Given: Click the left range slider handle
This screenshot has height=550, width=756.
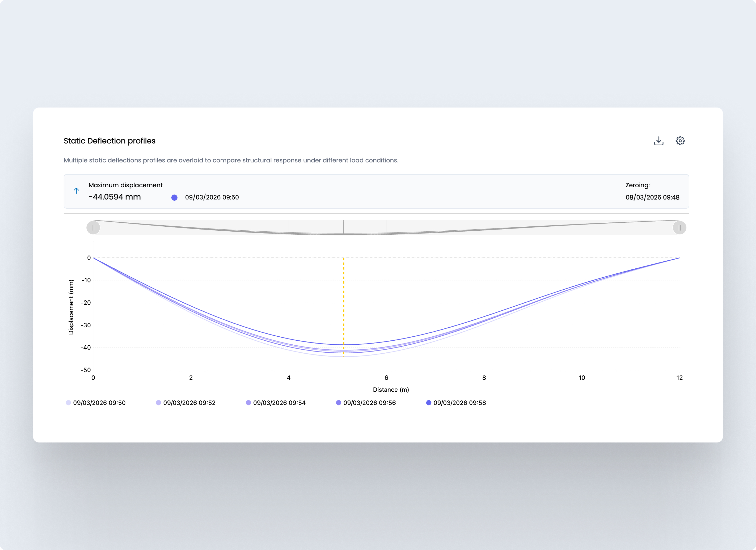Looking at the screenshot, I should [93, 228].
